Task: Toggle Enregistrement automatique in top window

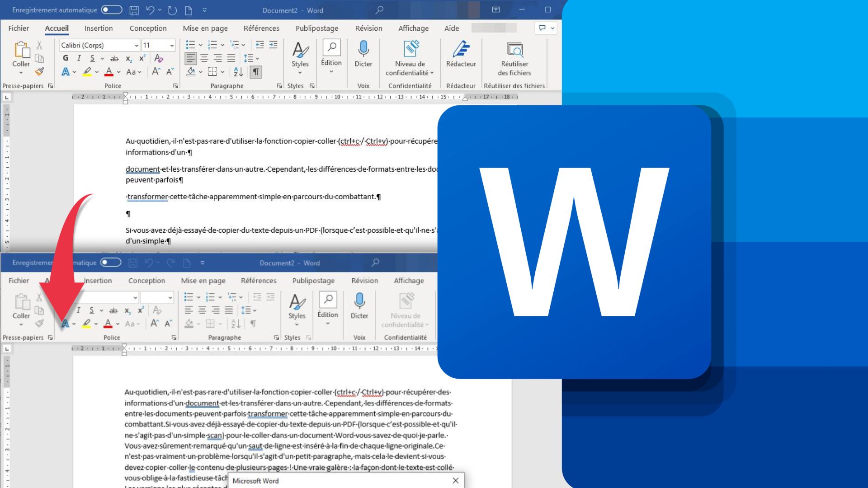Action: (112, 9)
